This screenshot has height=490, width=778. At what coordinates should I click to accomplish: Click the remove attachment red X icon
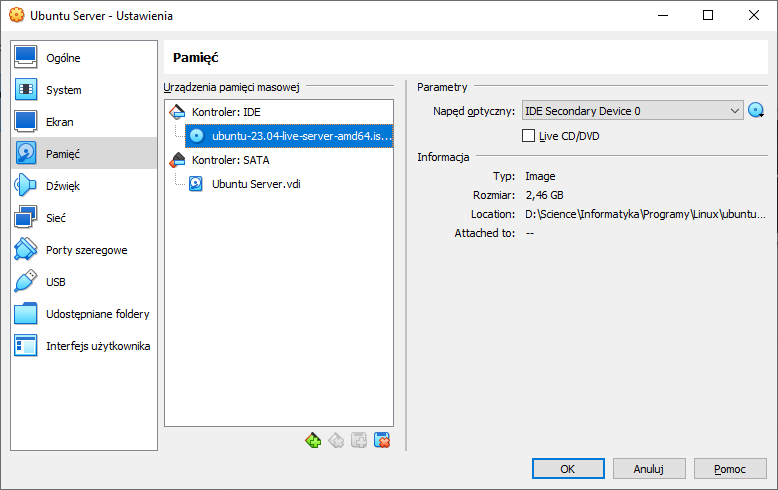pos(382,440)
